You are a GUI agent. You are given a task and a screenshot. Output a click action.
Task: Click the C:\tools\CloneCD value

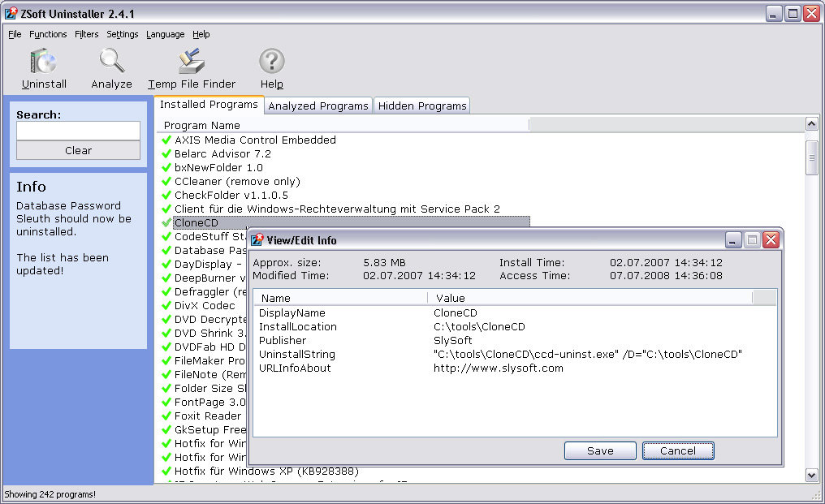click(x=479, y=327)
